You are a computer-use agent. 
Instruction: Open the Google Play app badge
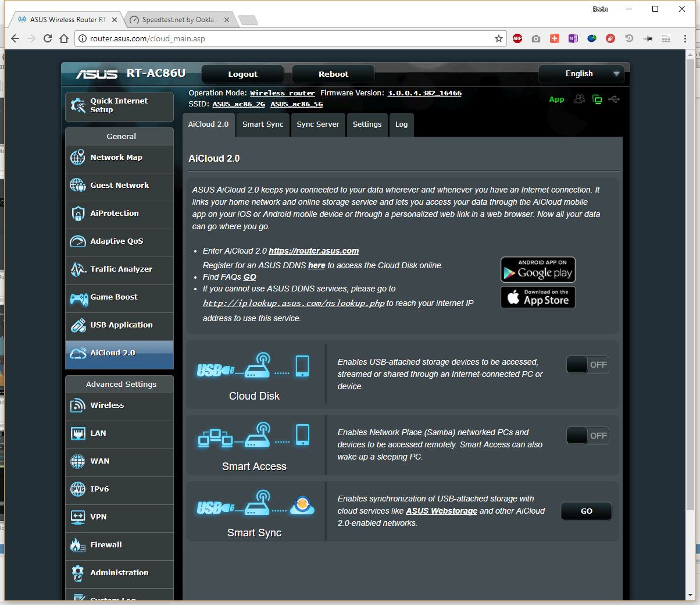coord(538,270)
